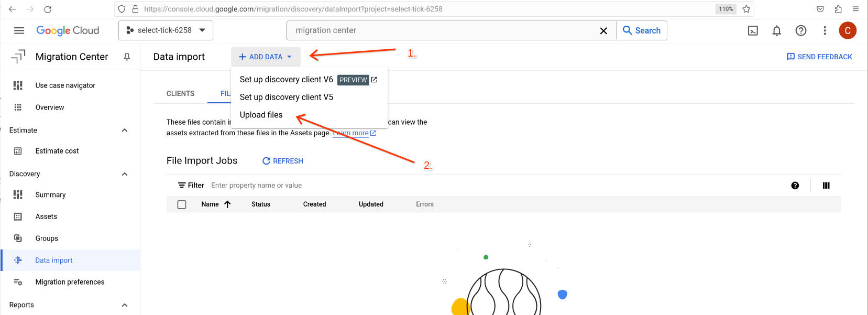Image resolution: width=868 pixels, height=315 pixels.
Task: Open the account avatar labeled C
Action: [x=848, y=30]
